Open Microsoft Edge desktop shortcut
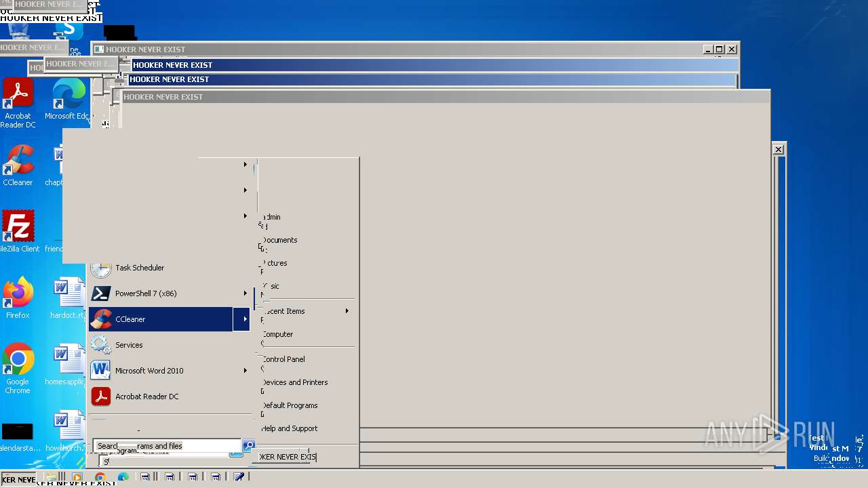Image resolution: width=868 pixels, height=488 pixels. tap(68, 100)
